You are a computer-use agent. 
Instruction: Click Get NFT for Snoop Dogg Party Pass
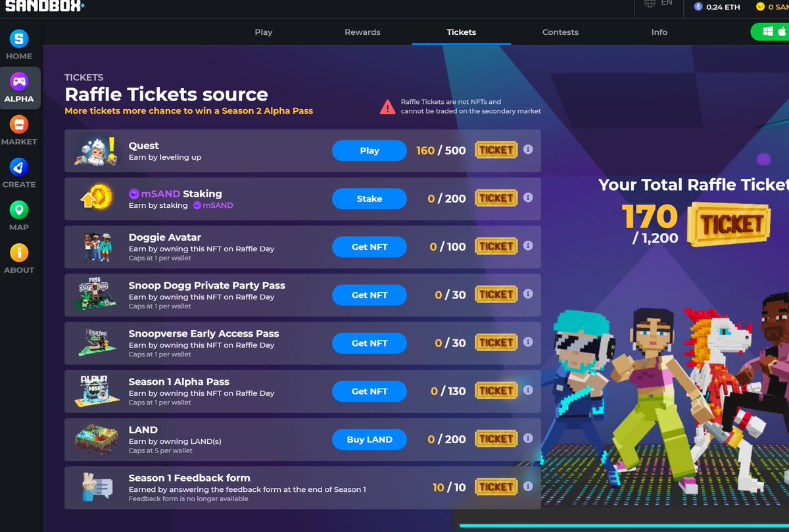370,295
